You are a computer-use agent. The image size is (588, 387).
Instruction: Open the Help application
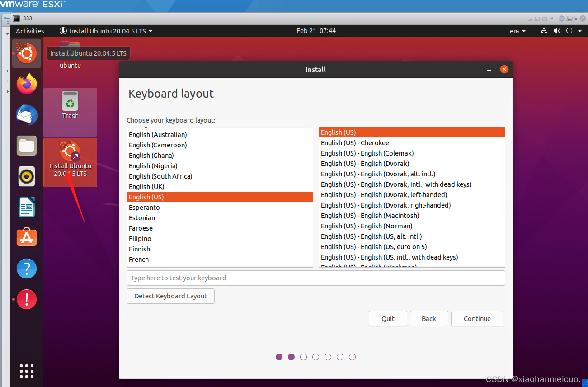[26, 268]
